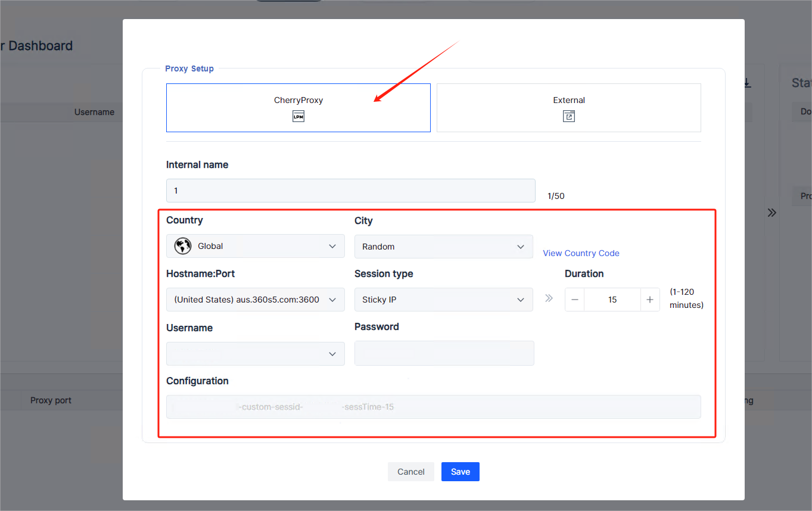This screenshot has width=812, height=511.
Task: Click the External link icon box
Action: 569,117
